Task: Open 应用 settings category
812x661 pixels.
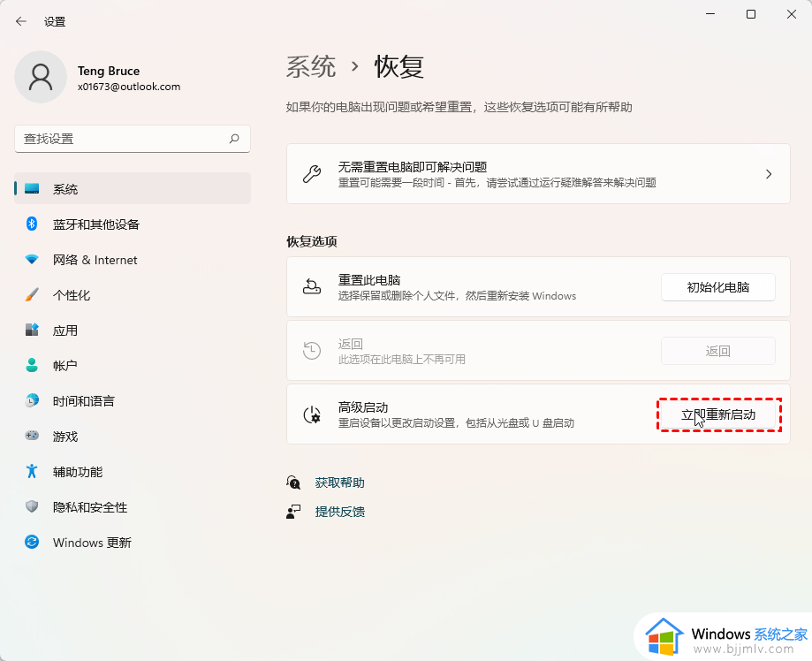Action: click(133, 330)
